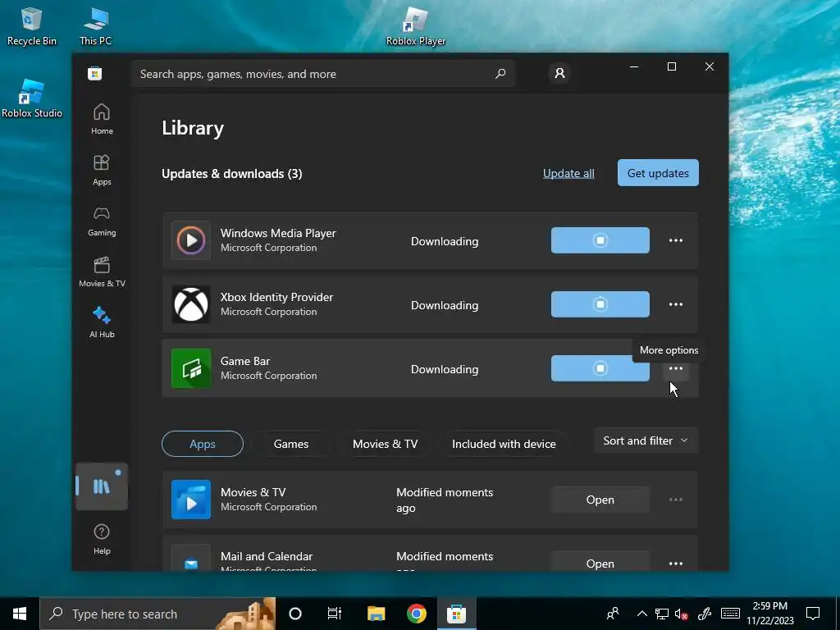840x630 pixels.
Task: Open Google Chrome from taskbar
Action: 416,614
